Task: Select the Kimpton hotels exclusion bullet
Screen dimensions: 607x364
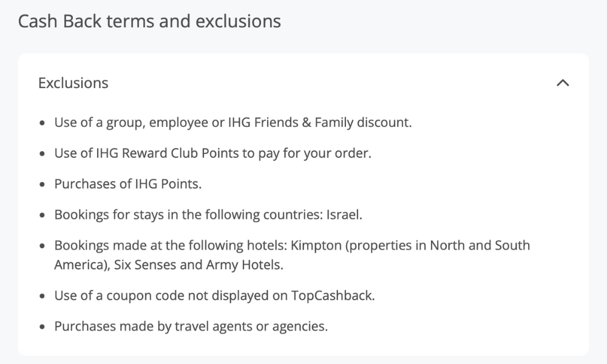Action: 291,245
